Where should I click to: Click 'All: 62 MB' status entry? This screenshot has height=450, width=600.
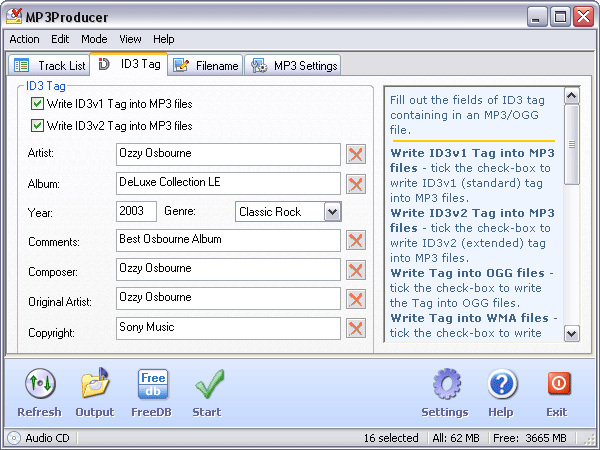coord(456,438)
